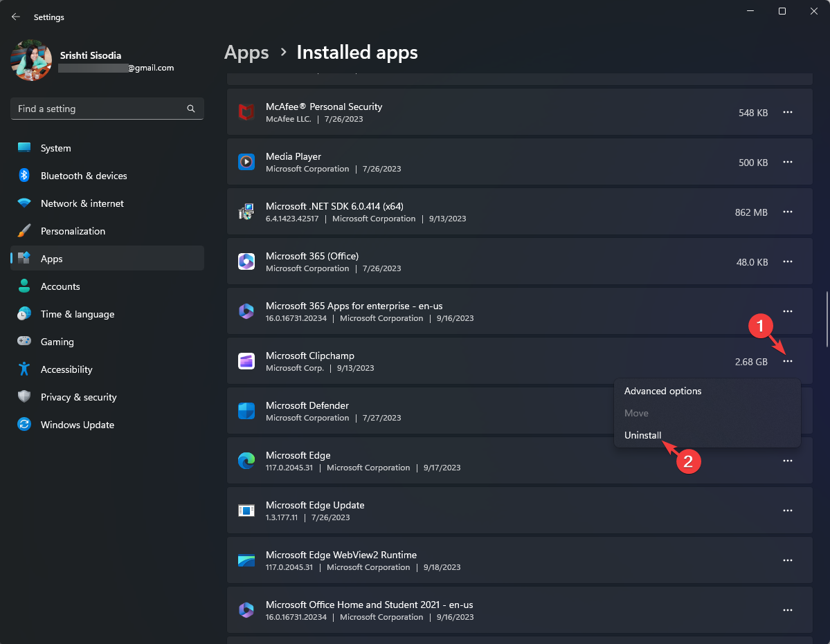This screenshot has height=644, width=830.
Task: Click the Network wifi icon in sidebar
Action: [x=24, y=203]
